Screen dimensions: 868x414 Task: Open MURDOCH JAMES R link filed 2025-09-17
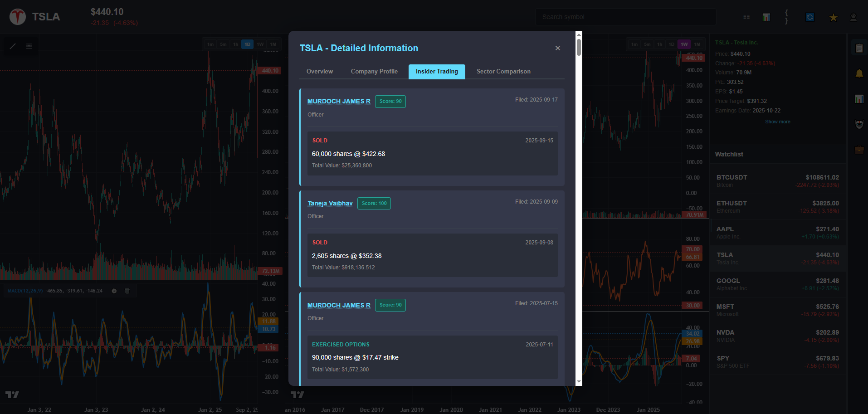click(339, 101)
